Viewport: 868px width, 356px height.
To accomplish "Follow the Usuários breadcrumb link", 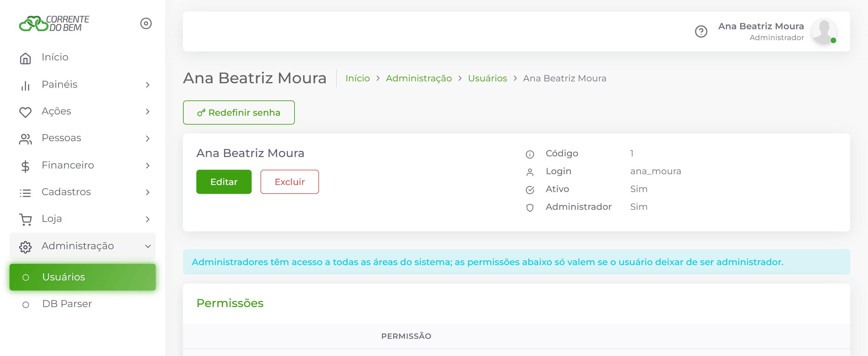I will point(487,79).
